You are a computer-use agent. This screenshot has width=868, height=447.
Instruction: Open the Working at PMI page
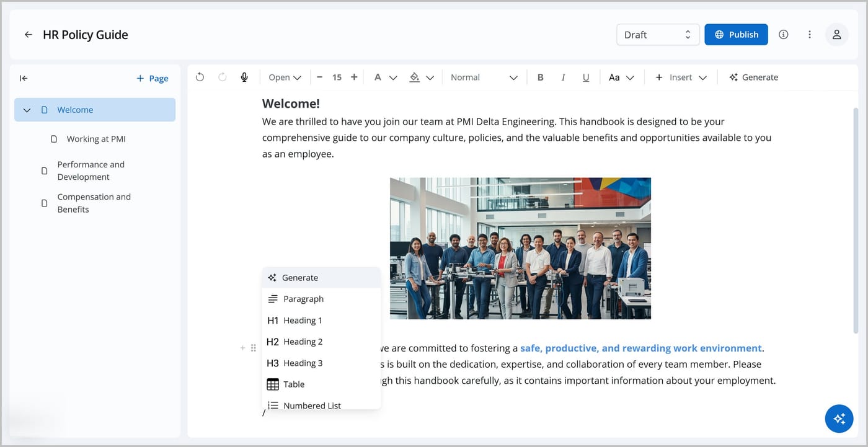pos(96,139)
